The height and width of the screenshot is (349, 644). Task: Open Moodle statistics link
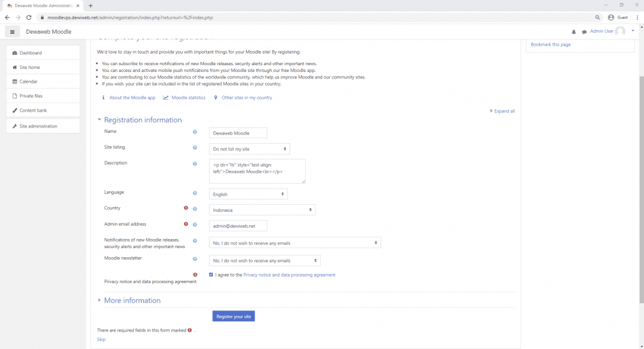tap(188, 98)
